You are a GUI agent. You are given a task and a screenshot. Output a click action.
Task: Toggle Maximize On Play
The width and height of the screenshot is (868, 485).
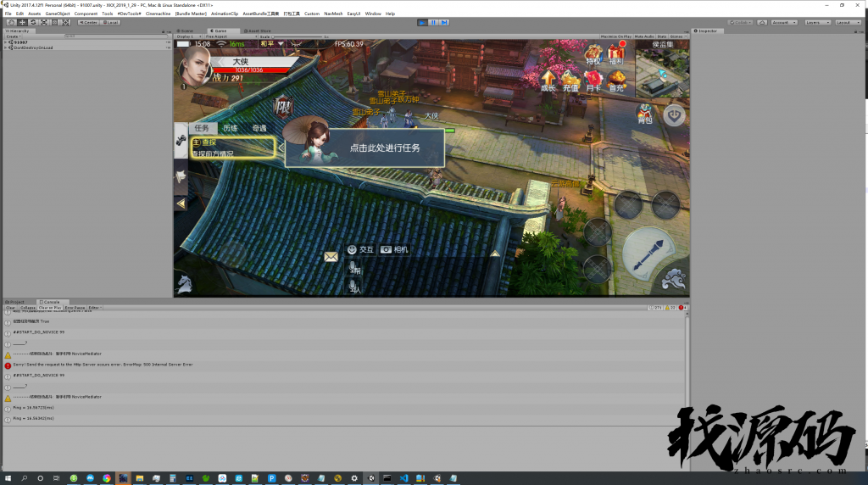click(x=616, y=36)
